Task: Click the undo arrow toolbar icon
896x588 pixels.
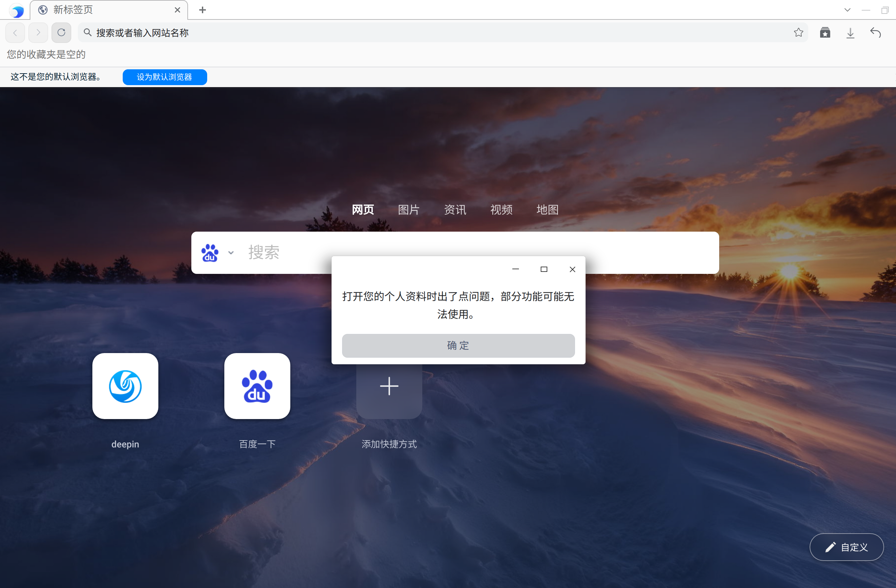Action: [x=876, y=33]
